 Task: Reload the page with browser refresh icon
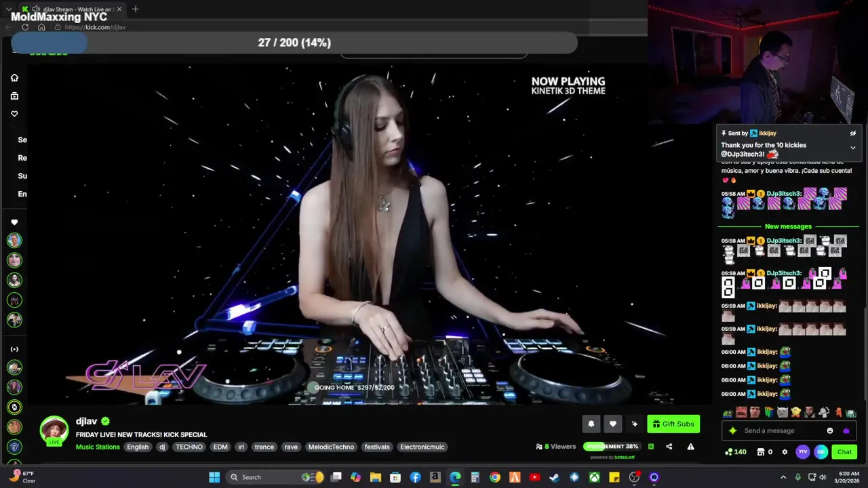click(x=25, y=27)
